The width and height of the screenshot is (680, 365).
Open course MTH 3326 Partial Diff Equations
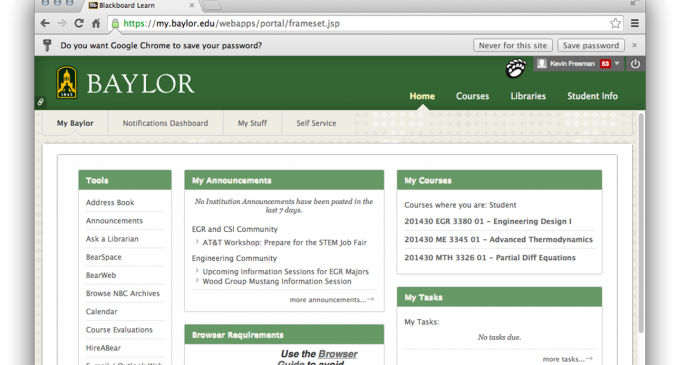(490, 257)
